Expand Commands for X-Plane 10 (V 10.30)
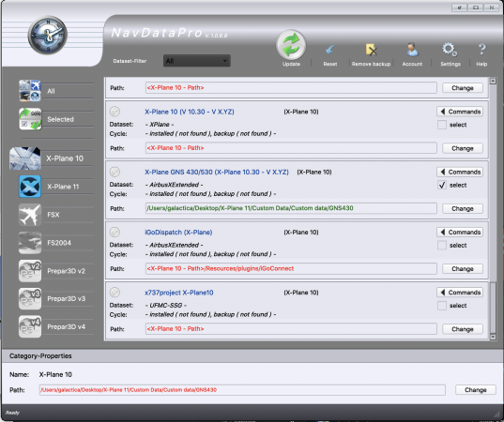 pyautogui.click(x=460, y=112)
